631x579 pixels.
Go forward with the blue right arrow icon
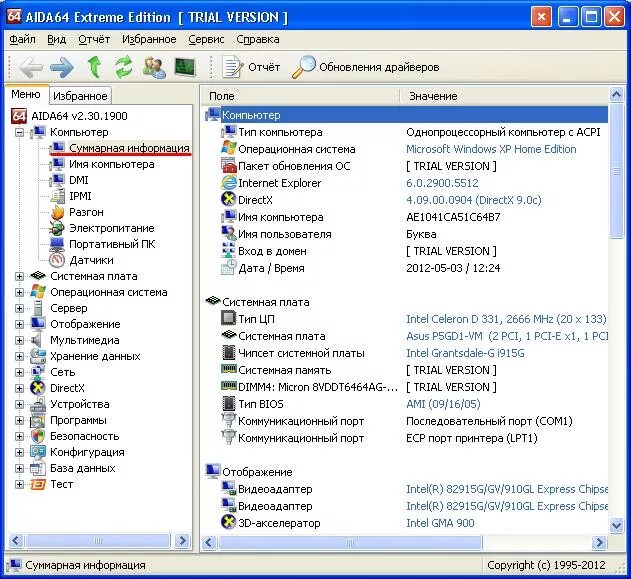pyautogui.click(x=62, y=67)
